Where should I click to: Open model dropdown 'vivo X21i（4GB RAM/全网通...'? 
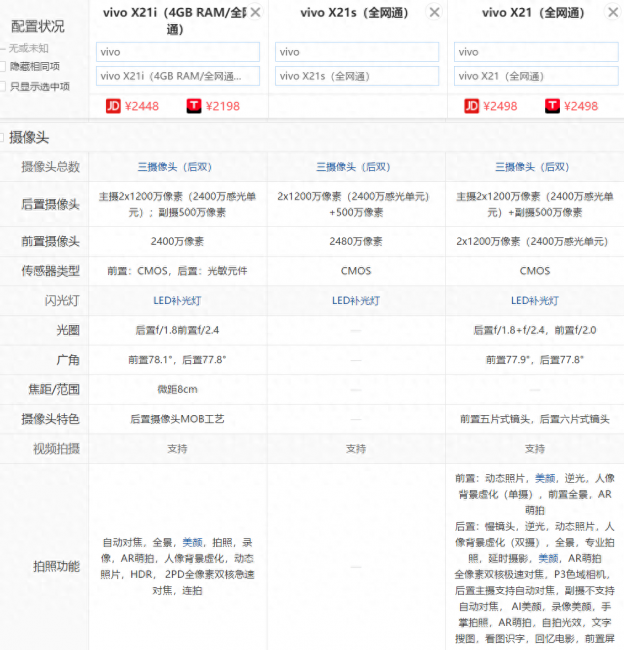click(178, 76)
